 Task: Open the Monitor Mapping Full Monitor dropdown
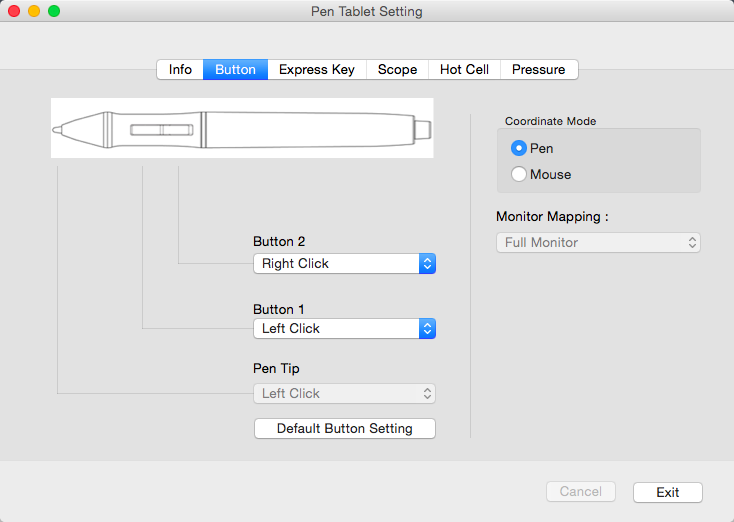(x=598, y=243)
